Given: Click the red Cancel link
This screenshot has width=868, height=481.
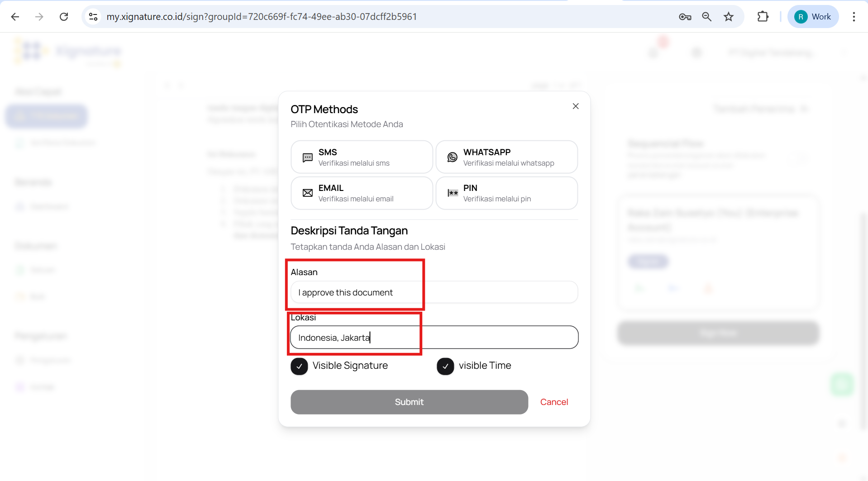Looking at the screenshot, I should click(x=554, y=402).
